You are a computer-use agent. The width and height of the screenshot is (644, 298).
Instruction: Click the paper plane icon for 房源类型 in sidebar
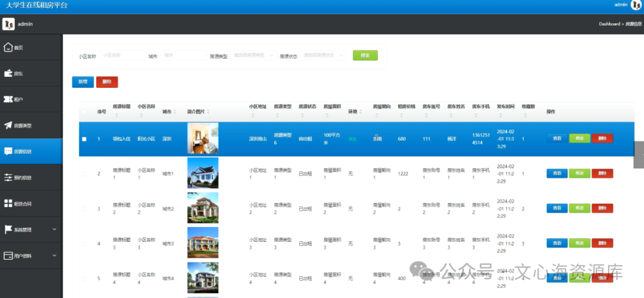[8, 125]
